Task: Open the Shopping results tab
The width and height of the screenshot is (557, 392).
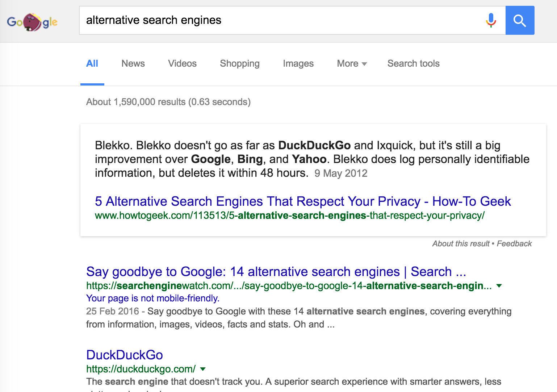Action: click(239, 64)
